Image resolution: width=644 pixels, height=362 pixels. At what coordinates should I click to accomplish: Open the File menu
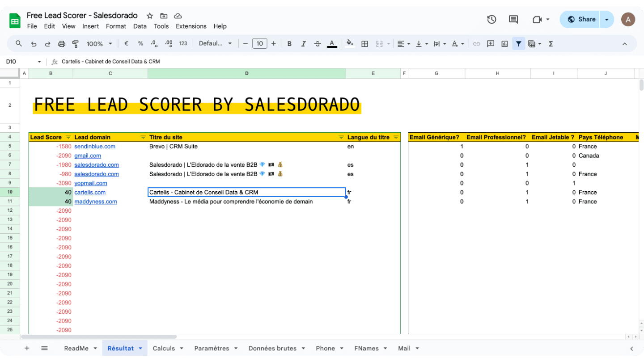(32, 26)
